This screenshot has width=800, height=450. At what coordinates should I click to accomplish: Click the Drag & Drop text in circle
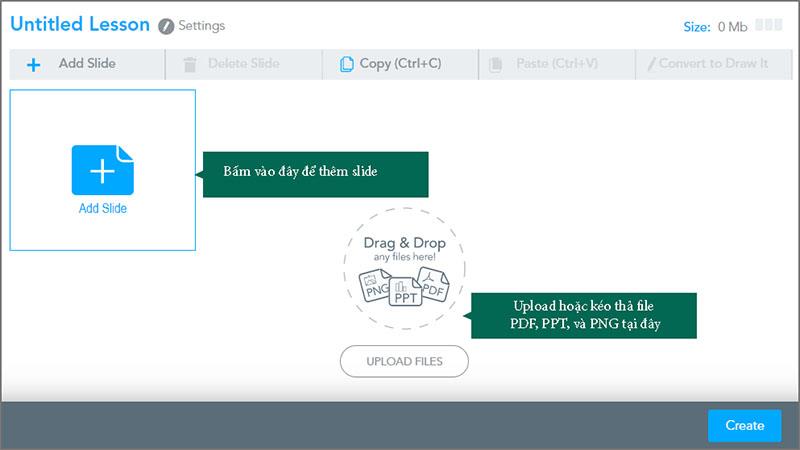click(x=405, y=243)
